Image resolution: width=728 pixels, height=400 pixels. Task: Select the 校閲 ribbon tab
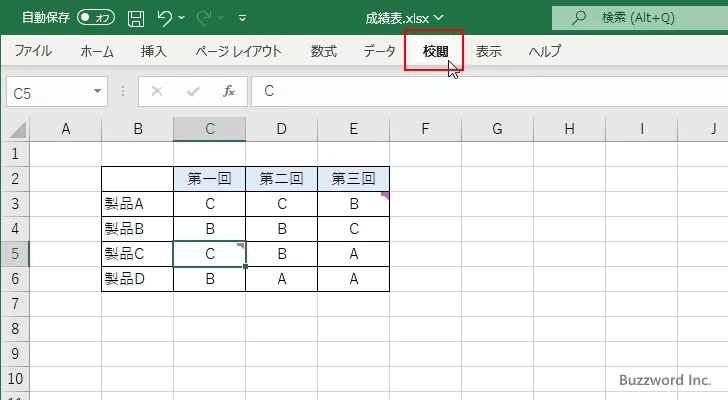pyautogui.click(x=435, y=51)
